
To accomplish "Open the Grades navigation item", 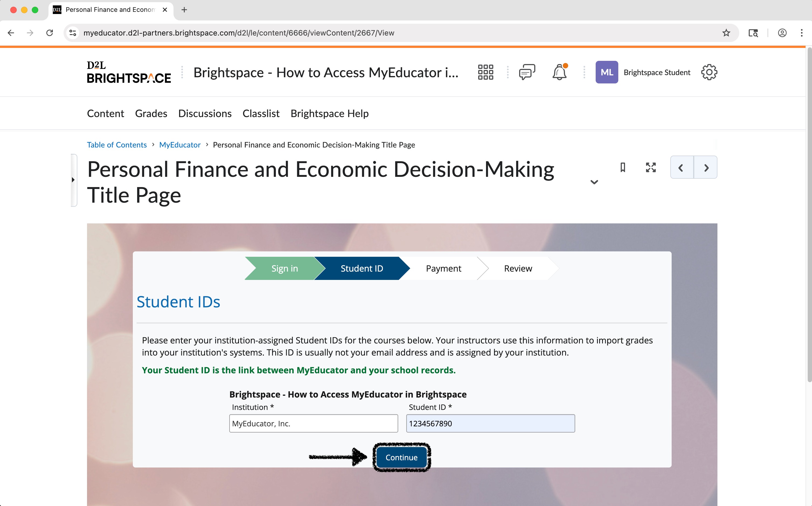I will click(151, 114).
